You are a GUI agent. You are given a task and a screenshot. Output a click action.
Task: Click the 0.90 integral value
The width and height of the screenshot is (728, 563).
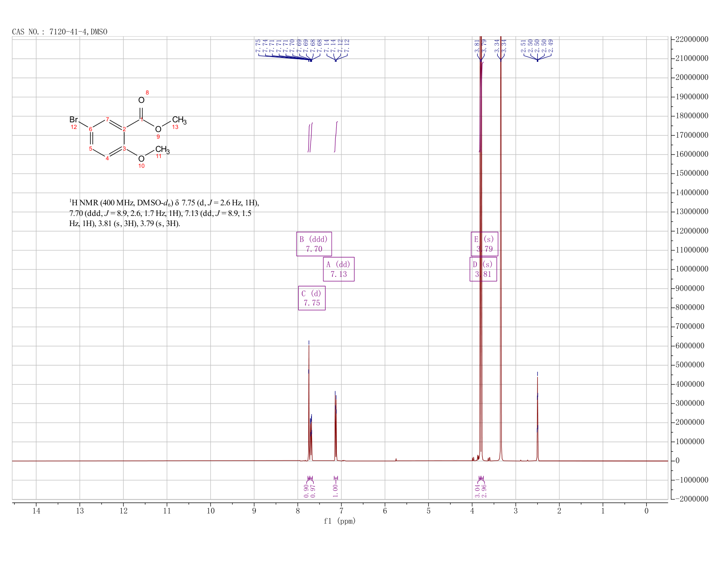(x=307, y=490)
